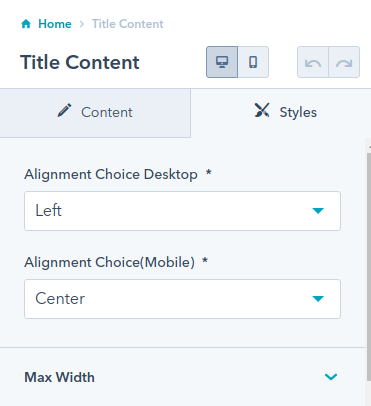
Task: Click the breadcrumb separator chevron
Action: click(82, 24)
